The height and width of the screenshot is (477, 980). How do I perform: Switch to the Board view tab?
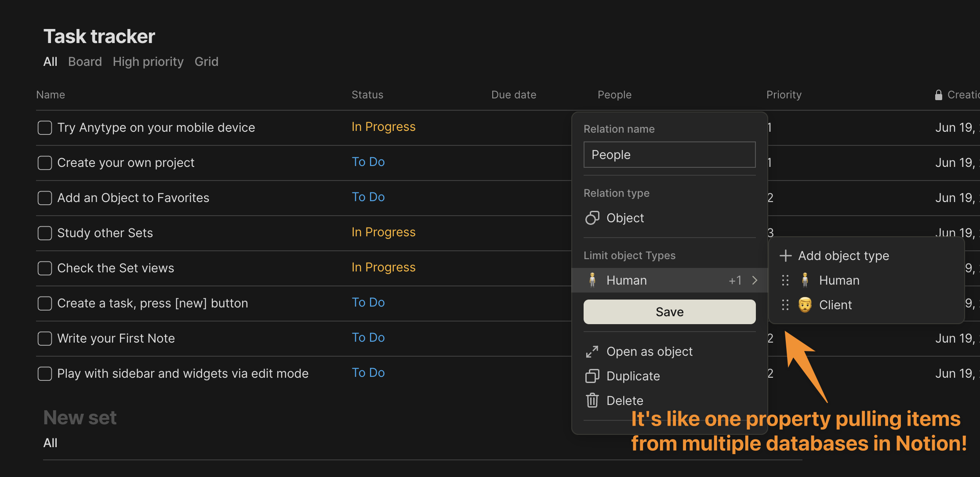point(85,61)
